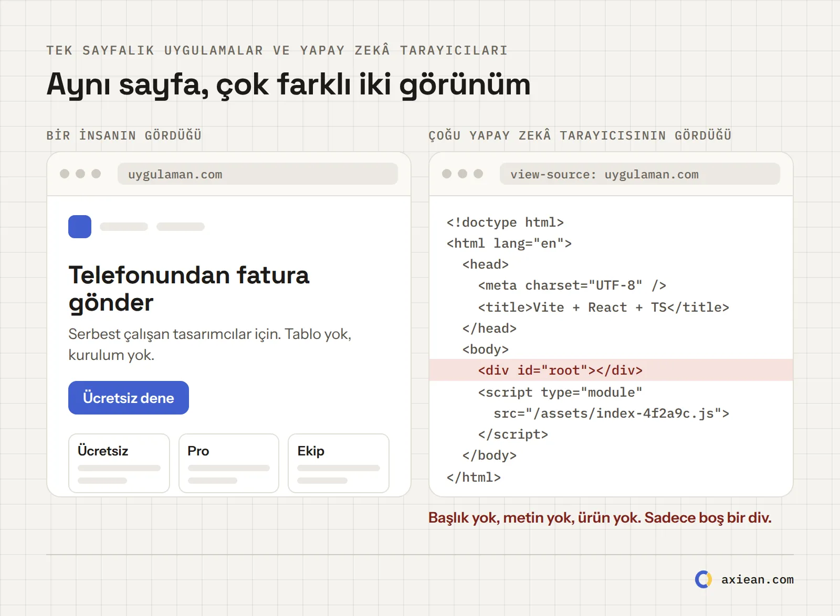840x616 pixels.
Task: Select the "Ekip" pricing card
Action: click(x=339, y=463)
